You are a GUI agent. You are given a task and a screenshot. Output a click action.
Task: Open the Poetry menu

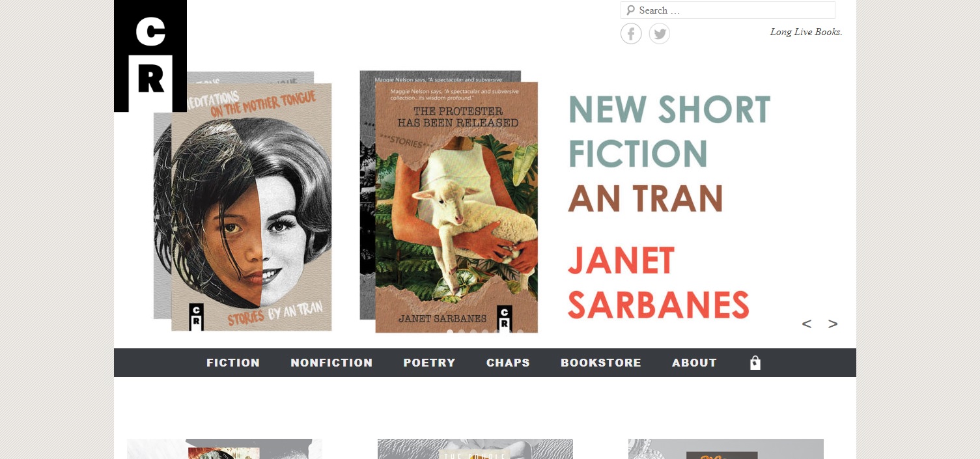point(429,363)
